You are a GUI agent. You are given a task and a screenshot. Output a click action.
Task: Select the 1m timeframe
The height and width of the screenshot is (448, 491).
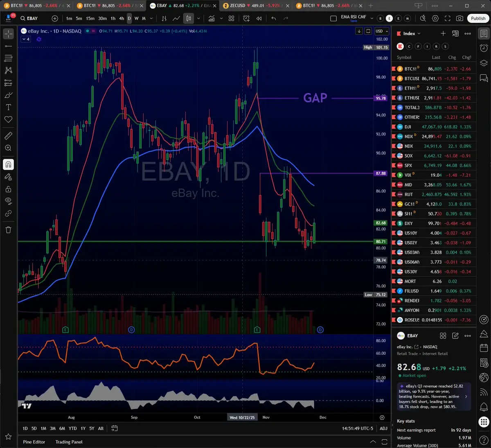69,18
